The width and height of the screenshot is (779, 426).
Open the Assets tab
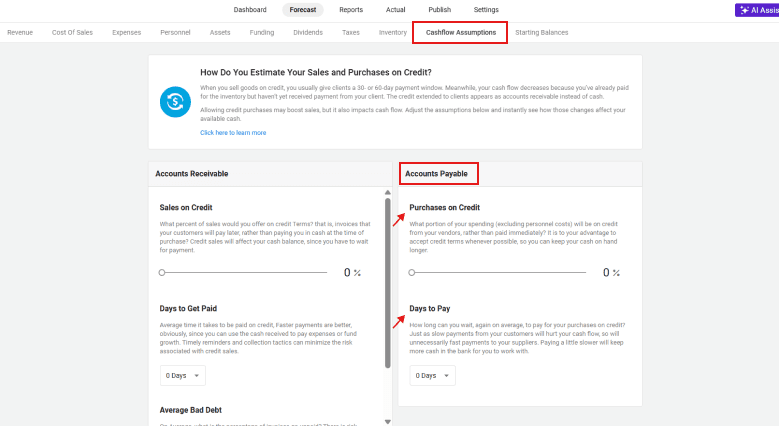[220, 32]
